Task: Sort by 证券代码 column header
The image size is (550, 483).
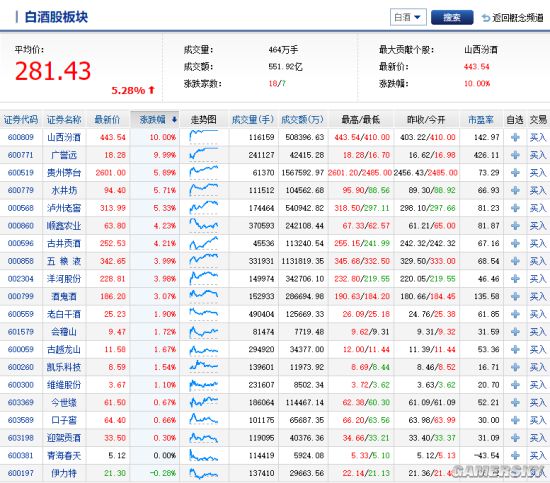Action: 21,120
